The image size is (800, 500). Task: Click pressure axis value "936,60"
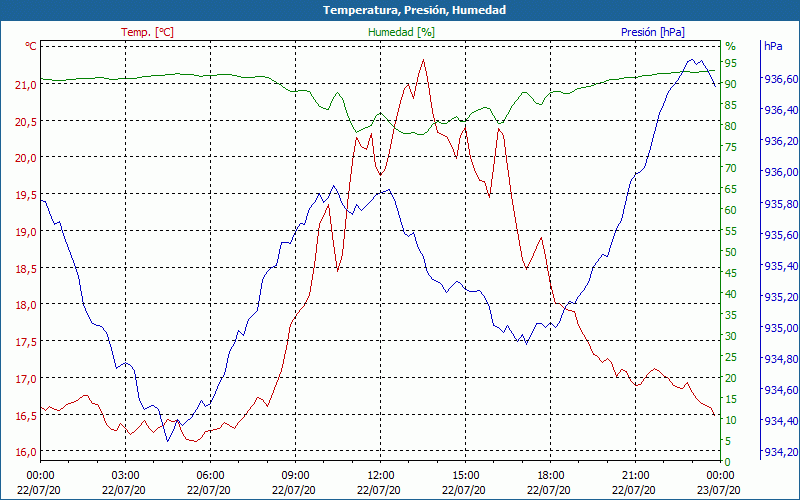pyautogui.click(x=780, y=79)
